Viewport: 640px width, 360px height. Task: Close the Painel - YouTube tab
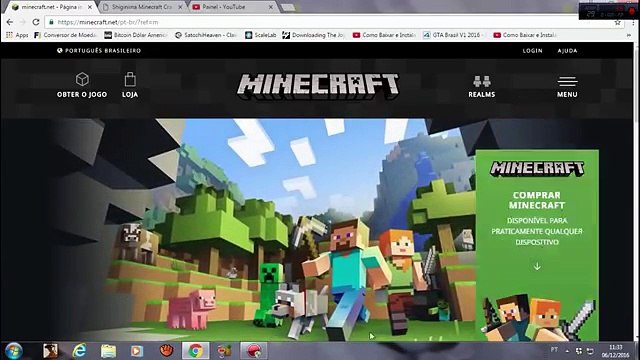click(271, 7)
